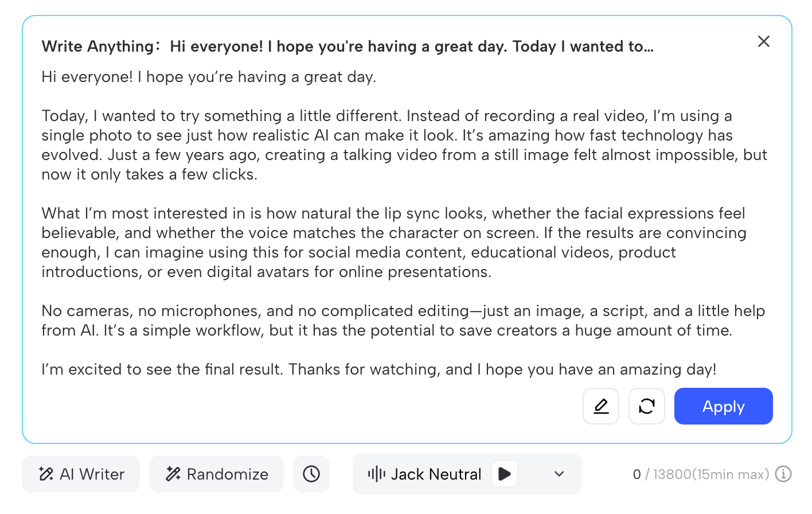The image size is (812, 514).
Task: Regenerate the script with the refresh arrows icon
Action: pyautogui.click(x=647, y=406)
